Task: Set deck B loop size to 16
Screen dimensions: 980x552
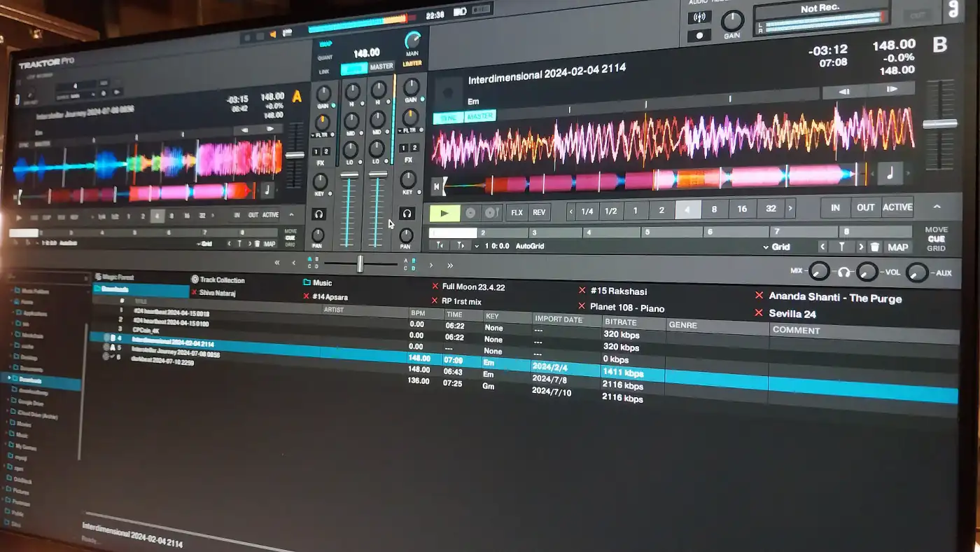Action: [x=741, y=209]
